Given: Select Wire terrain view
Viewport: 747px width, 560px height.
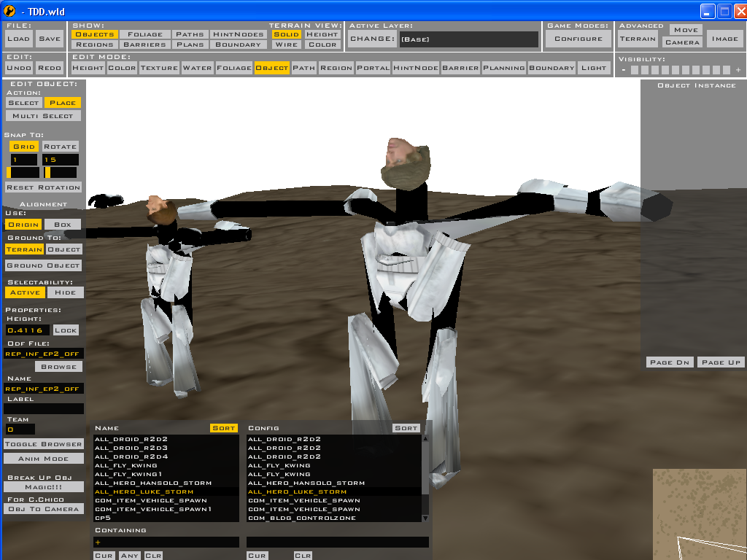Looking at the screenshot, I should coord(286,44).
